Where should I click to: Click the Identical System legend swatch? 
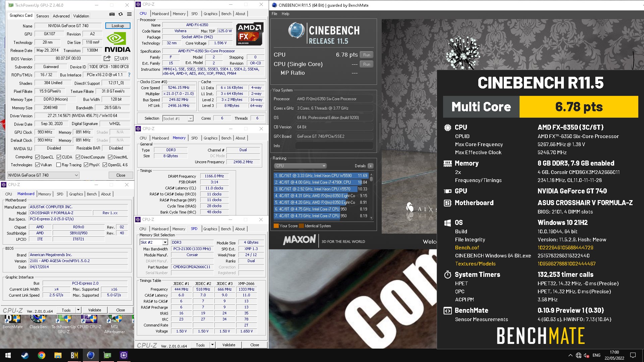click(301, 226)
